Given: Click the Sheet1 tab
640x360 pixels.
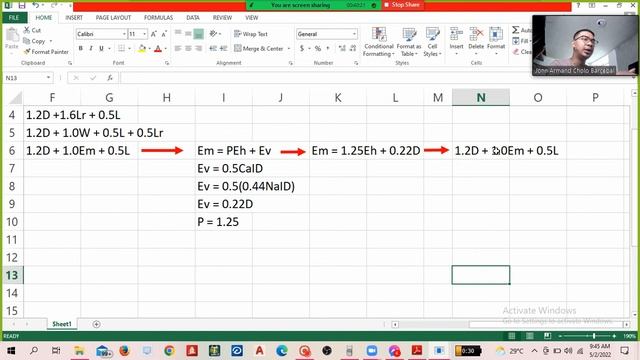Looking at the screenshot, I should (x=62, y=324).
